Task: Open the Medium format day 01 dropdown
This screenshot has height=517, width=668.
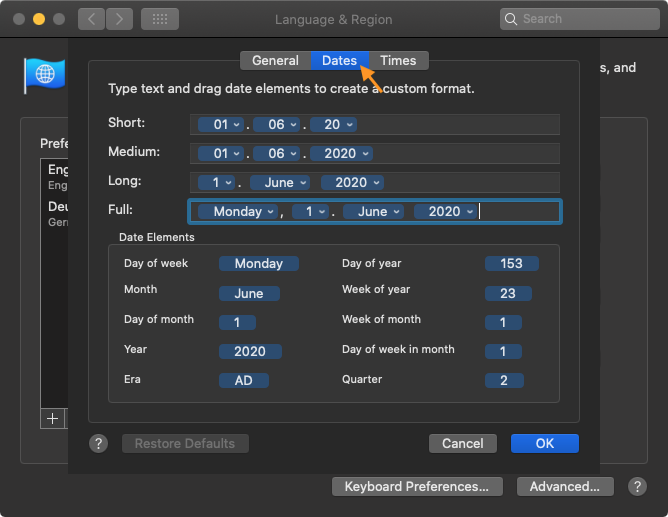Action: tap(221, 153)
